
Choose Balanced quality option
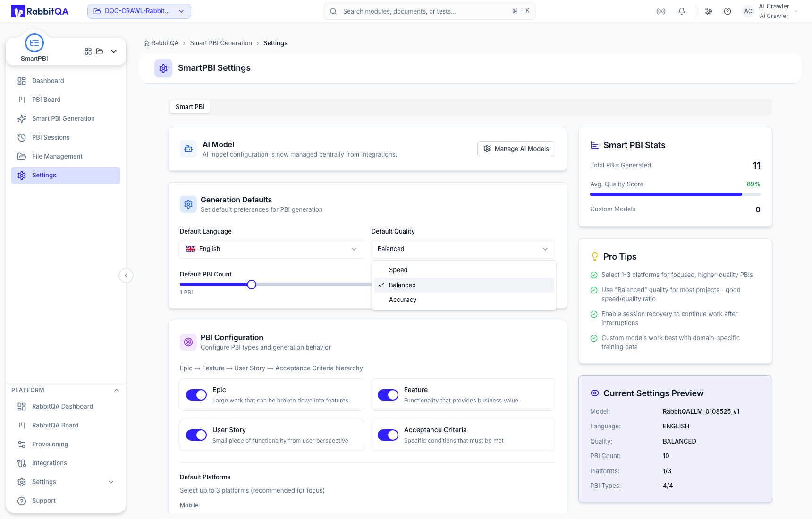464,285
